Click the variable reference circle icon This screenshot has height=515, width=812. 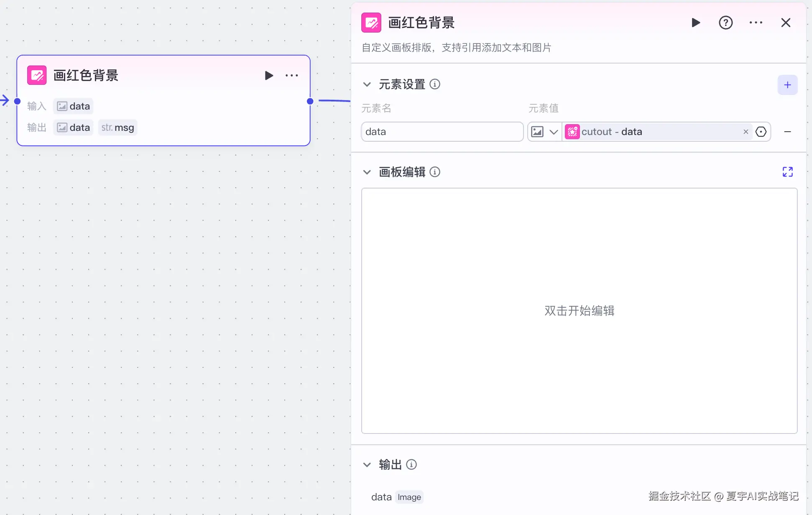point(761,132)
